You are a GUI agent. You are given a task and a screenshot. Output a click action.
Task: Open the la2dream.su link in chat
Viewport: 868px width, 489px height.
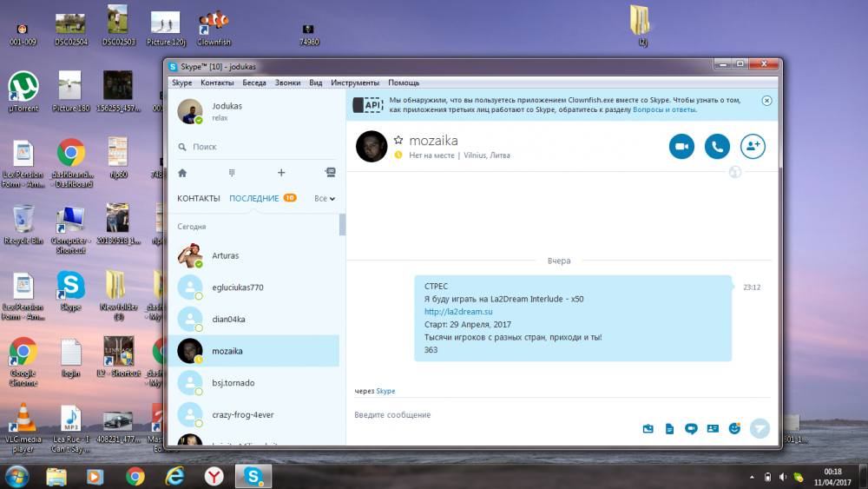pos(458,311)
